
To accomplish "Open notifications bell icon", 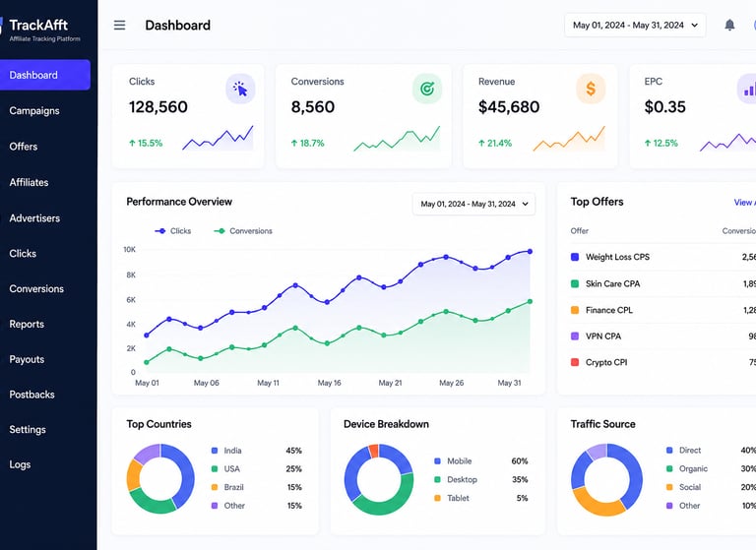I will [x=729, y=25].
